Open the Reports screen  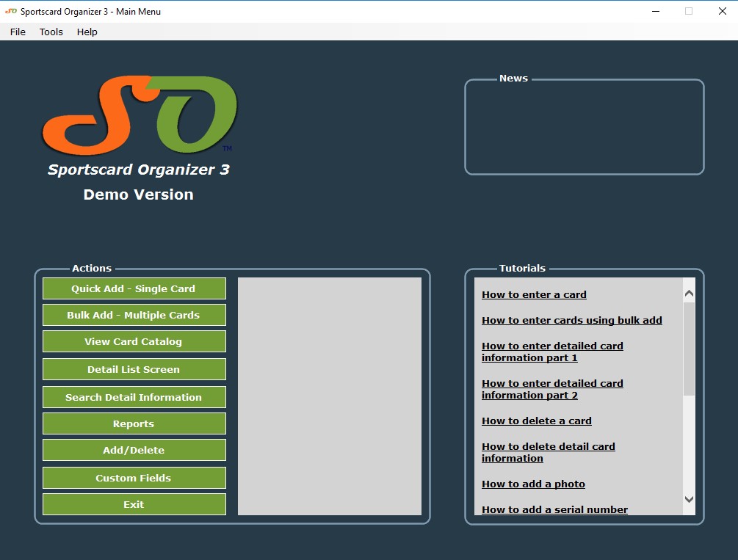click(x=134, y=423)
